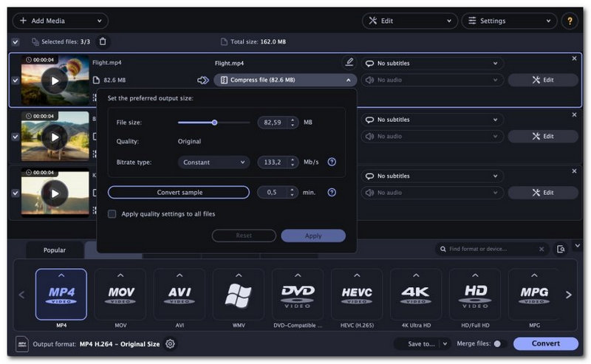Choose the DVD-Compatible video format icon
This screenshot has height=364, width=591.
(x=298, y=295)
